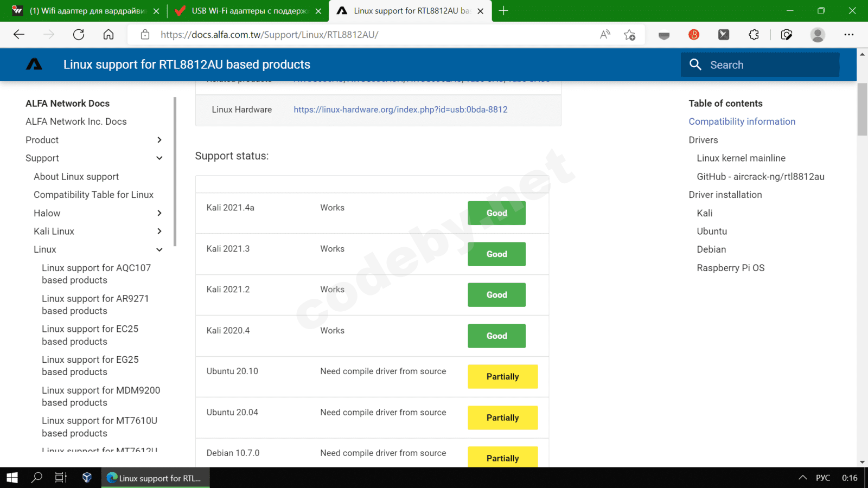868x488 pixels.
Task: Open the browser Settings and more menu
Action: 849,35
